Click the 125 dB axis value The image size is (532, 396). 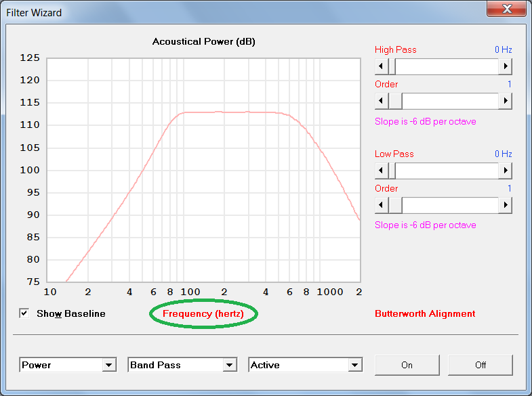[30, 58]
